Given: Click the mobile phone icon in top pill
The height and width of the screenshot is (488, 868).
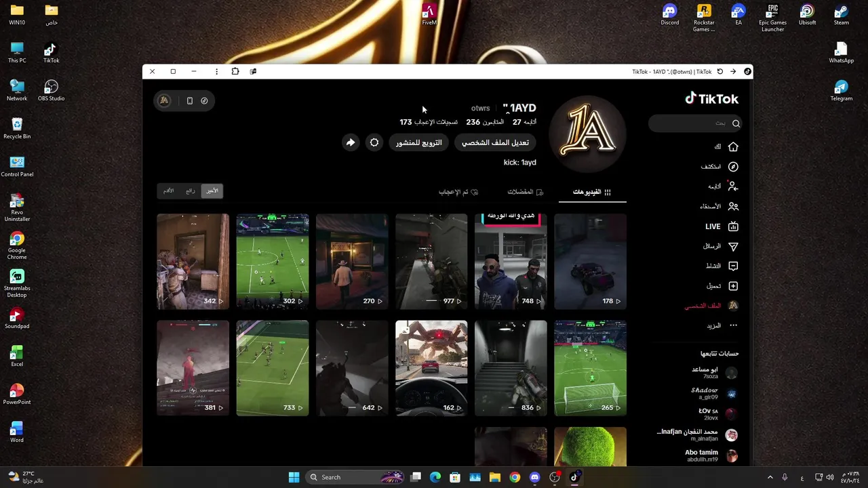Looking at the screenshot, I should click(189, 100).
